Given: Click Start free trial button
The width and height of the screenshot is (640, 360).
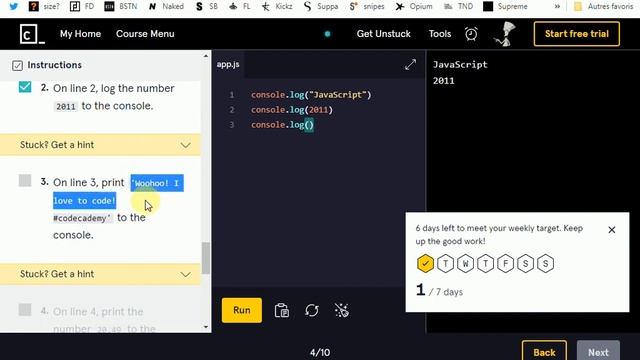Looking at the screenshot, I should click(x=576, y=34).
